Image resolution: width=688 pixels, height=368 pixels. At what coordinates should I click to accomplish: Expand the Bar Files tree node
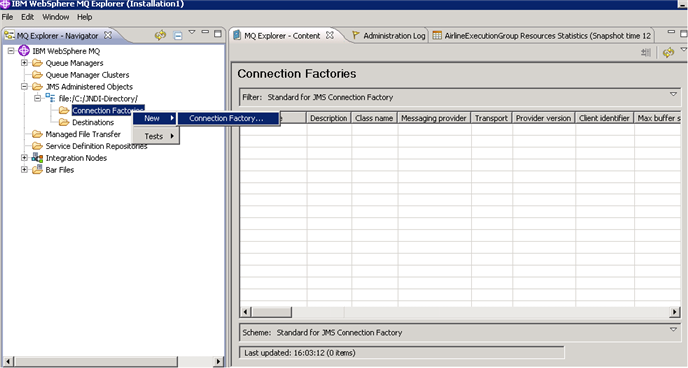(x=25, y=169)
